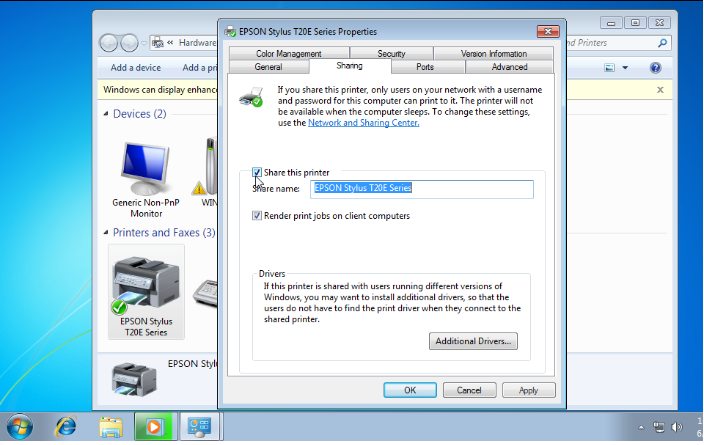Switch to the Advanced tab
Image resolution: width=704 pixels, height=445 pixels.
(509, 67)
